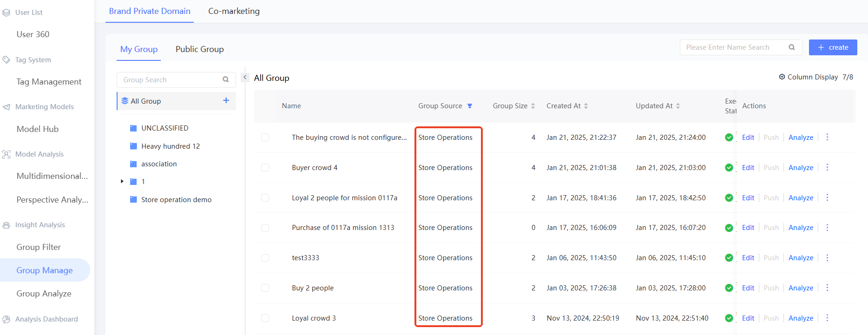Click Jan 06, 2025, 11:43:50 created date
Viewport: 868px width, 335px height.
pyautogui.click(x=581, y=258)
